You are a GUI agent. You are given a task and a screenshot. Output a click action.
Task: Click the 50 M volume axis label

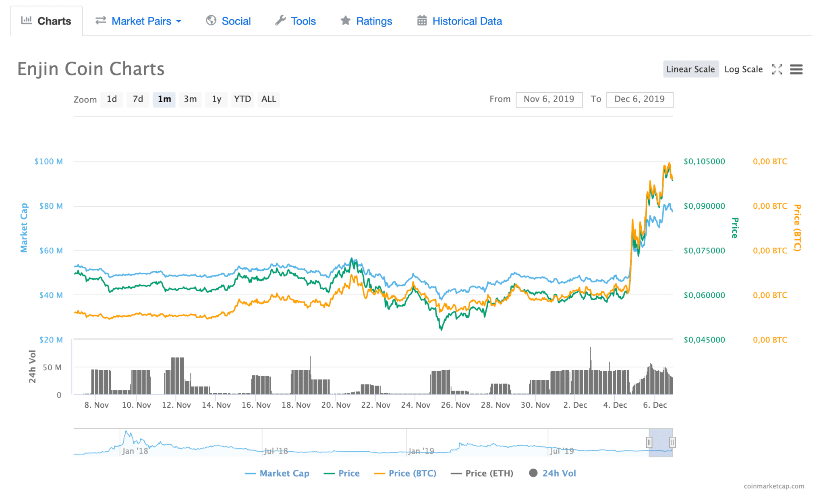[52, 367]
